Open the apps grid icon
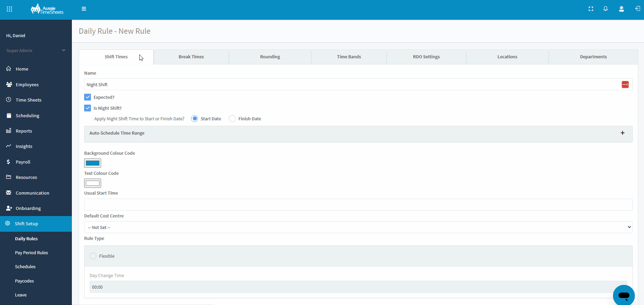Viewport: 644px width, 305px height. point(10,9)
